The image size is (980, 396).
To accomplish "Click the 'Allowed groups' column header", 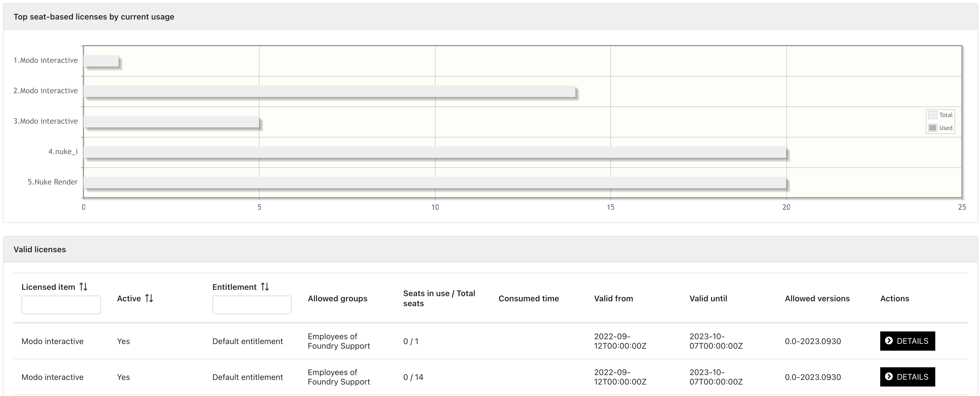I will (337, 298).
